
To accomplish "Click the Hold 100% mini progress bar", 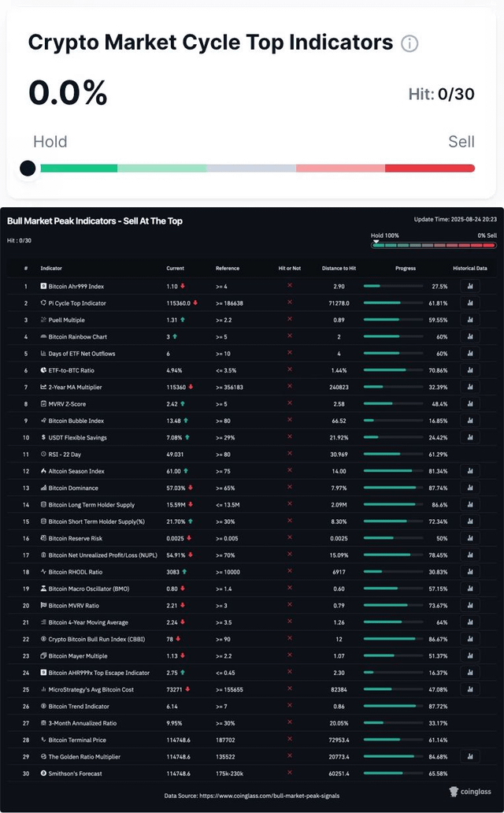I will coord(433,245).
